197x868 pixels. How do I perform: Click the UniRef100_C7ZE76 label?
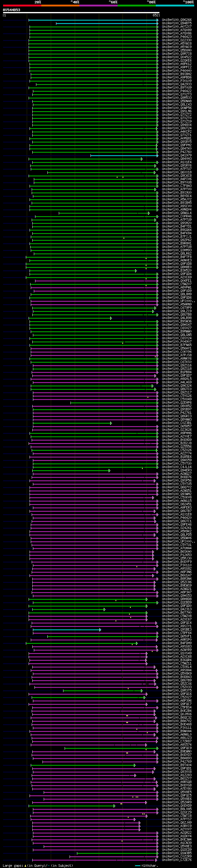(176, 860)
